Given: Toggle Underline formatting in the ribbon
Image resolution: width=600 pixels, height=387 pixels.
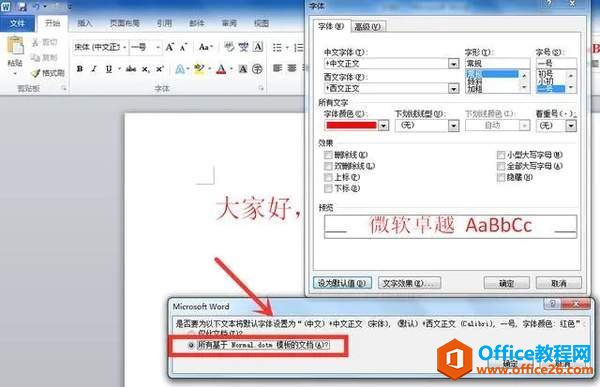Looking at the screenshot, I should click(109, 69).
